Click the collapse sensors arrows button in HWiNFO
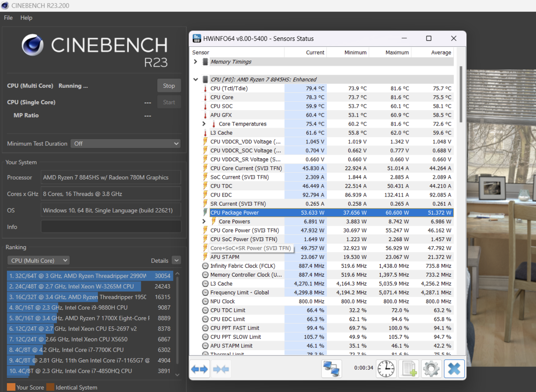Viewport: 536px width, 392px height. [221, 369]
